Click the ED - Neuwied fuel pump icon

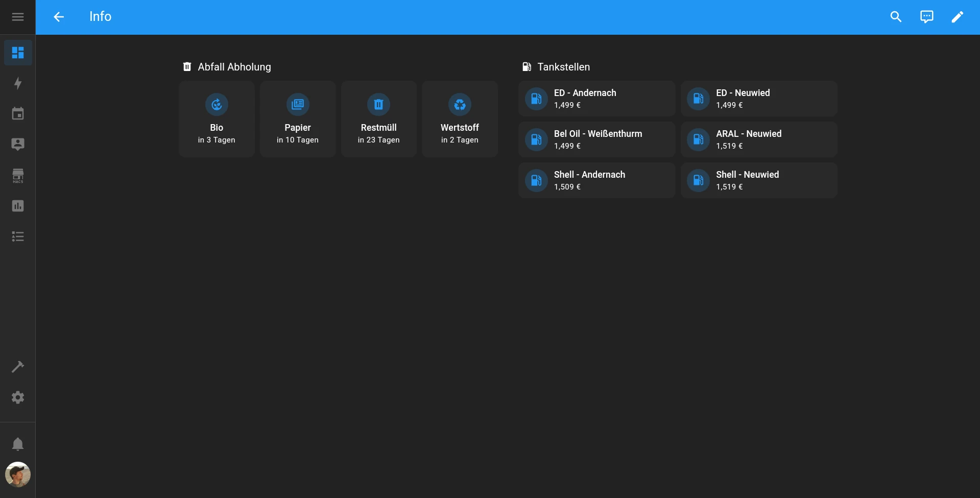click(698, 99)
